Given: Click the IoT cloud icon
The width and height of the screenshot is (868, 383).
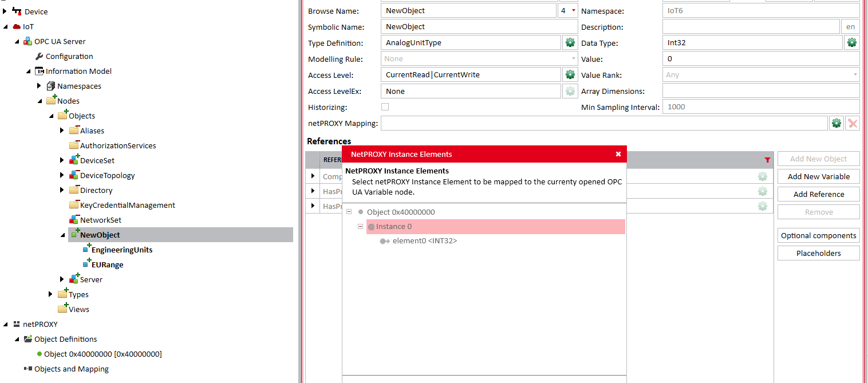Looking at the screenshot, I should [17, 26].
